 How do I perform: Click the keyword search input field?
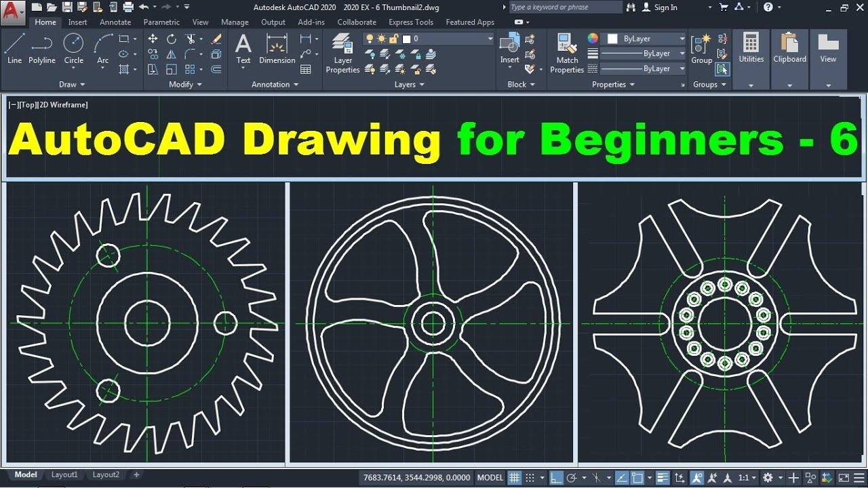(565, 7)
